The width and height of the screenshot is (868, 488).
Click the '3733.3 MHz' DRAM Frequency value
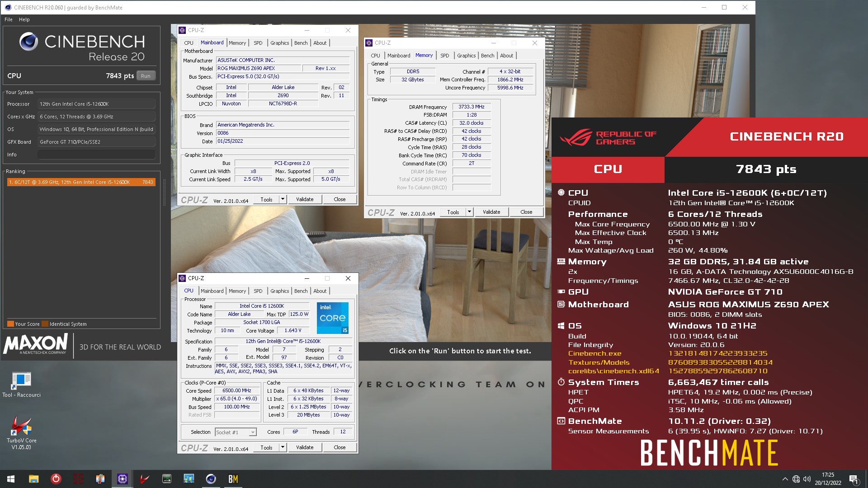pos(471,107)
